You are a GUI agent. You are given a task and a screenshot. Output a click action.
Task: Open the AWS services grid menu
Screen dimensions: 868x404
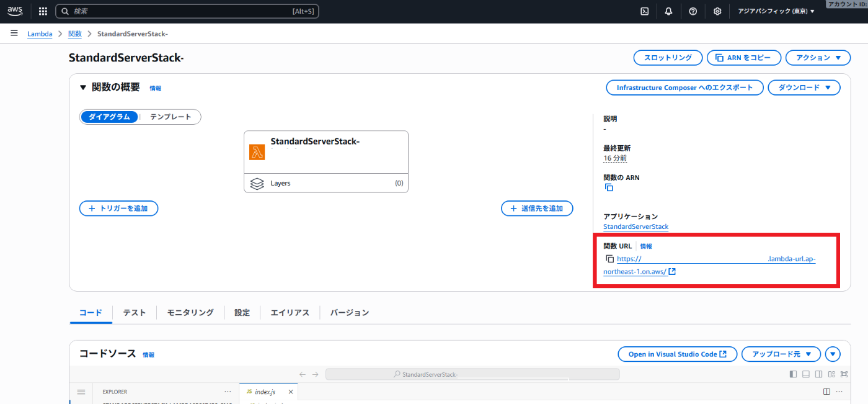tap(43, 11)
